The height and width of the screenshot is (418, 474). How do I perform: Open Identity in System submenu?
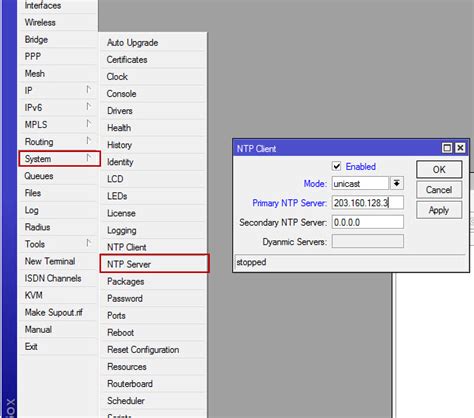[x=153, y=162]
